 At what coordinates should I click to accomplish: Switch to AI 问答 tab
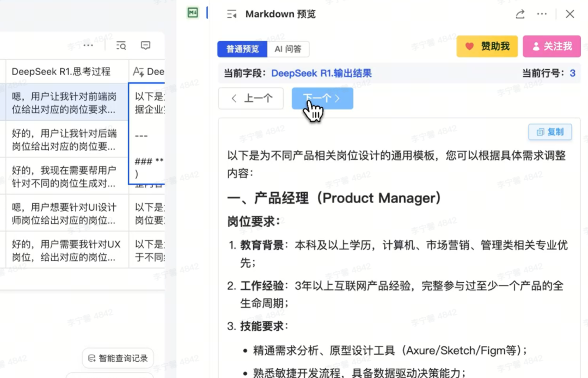[288, 49]
